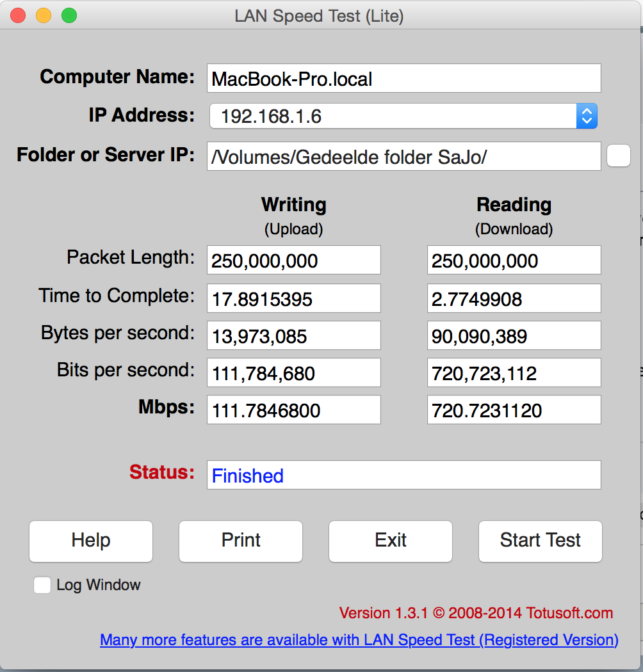Open the LAN Speed Test Registered Version link

[359, 640]
